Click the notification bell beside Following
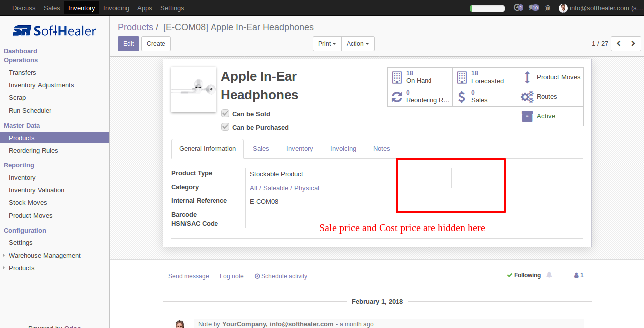The image size is (644, 328). [x=549, y=275]
